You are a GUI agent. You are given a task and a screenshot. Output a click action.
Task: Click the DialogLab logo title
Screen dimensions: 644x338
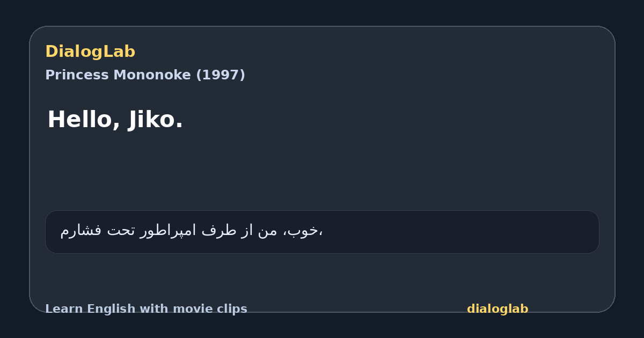click(90, 52)
